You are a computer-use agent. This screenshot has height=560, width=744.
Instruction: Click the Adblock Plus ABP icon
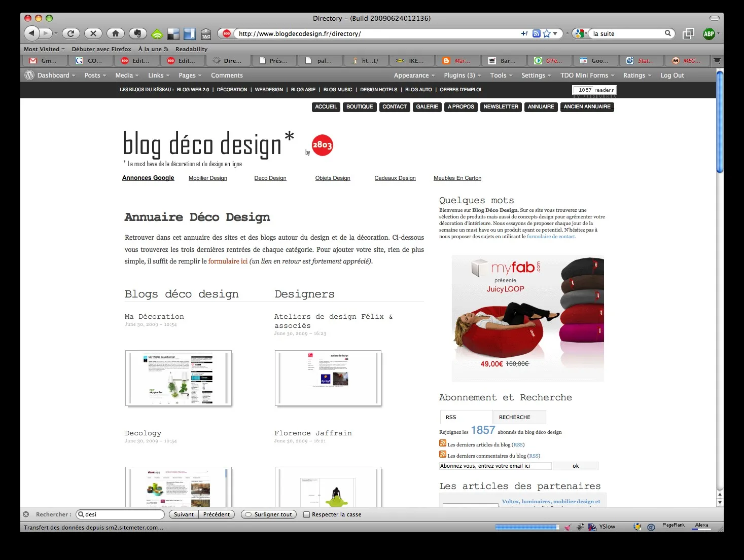coord(709,34)
